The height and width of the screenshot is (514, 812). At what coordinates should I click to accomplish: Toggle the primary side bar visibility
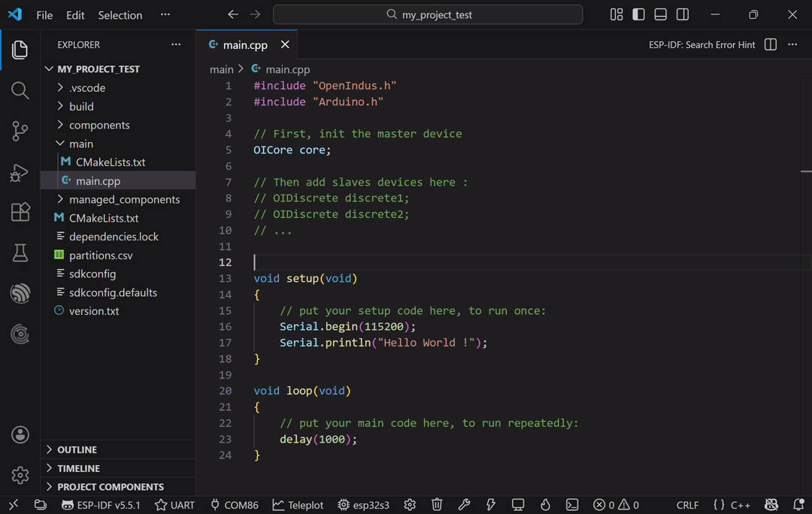click(638, 14)
